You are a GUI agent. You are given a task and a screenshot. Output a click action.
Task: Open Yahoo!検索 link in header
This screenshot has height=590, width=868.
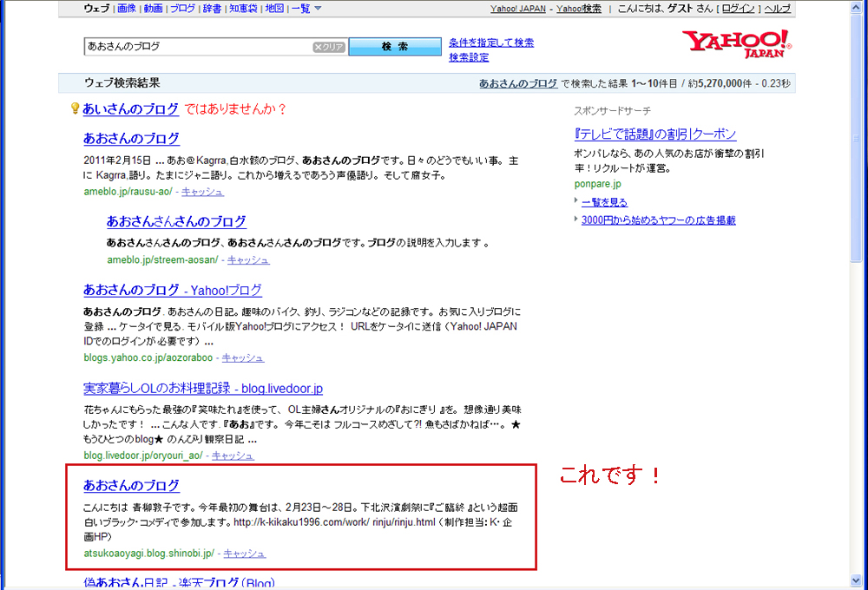(579, 9)
